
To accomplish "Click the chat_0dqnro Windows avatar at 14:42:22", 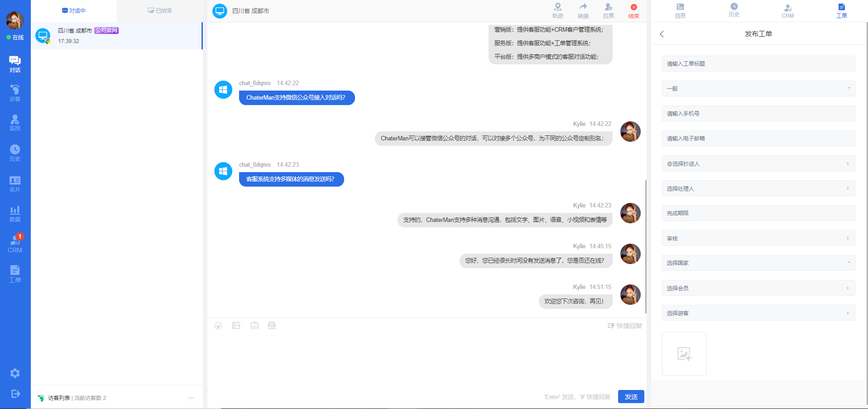I will tap(223, 90).
